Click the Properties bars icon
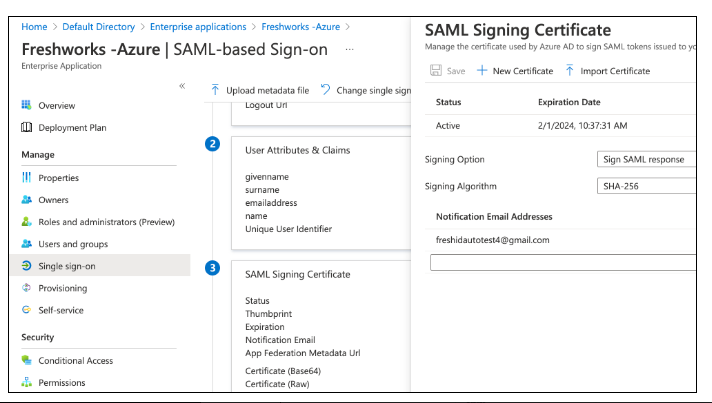Viewport: 712px width, 403px height. coord(26,177)
